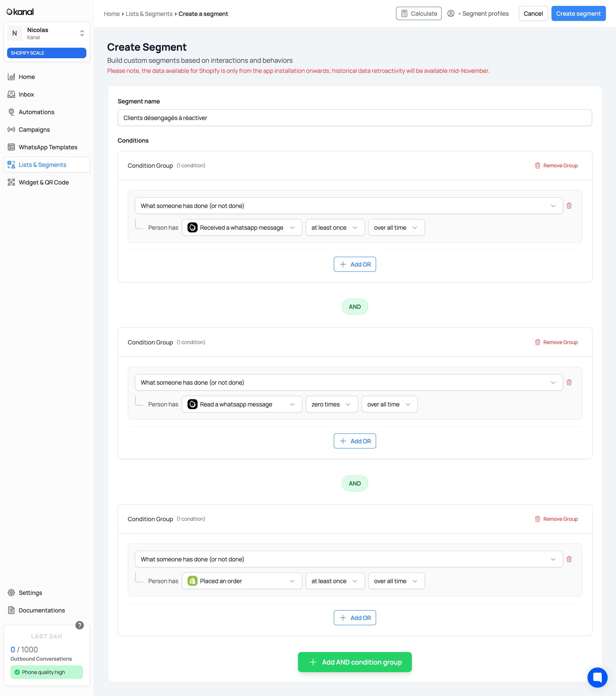The height and width of the screenshot is (696, 616).
Task: Click Create segment button
Action: pos(578,14)
